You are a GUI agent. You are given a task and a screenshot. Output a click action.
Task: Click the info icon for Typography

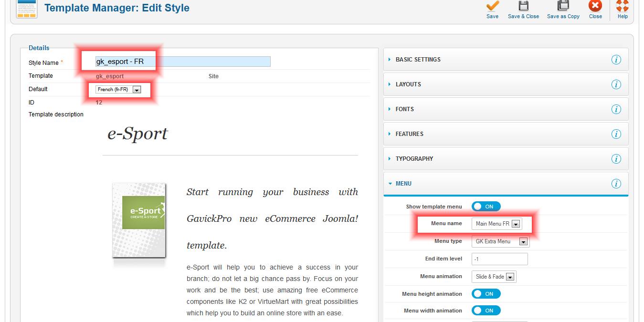616,159
